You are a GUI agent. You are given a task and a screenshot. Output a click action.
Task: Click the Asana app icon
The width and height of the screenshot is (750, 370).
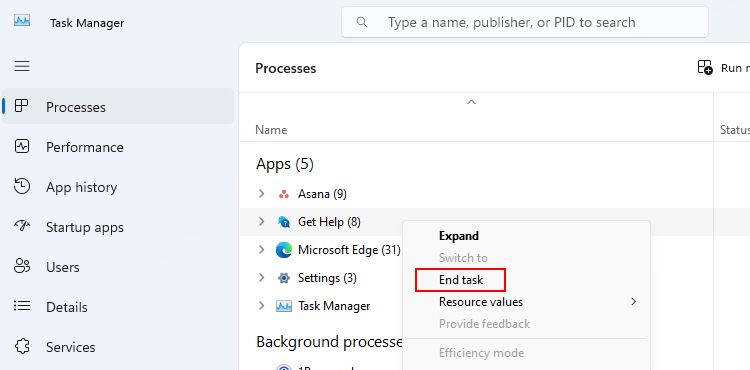click(284, 194)
